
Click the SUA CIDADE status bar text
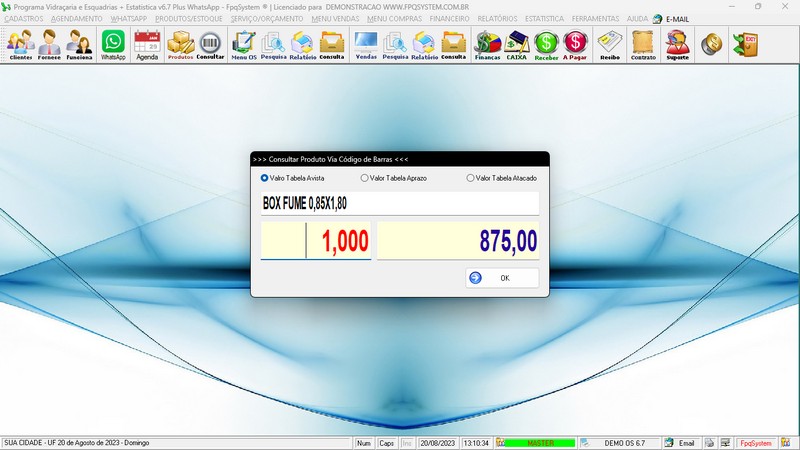(77, 443)
